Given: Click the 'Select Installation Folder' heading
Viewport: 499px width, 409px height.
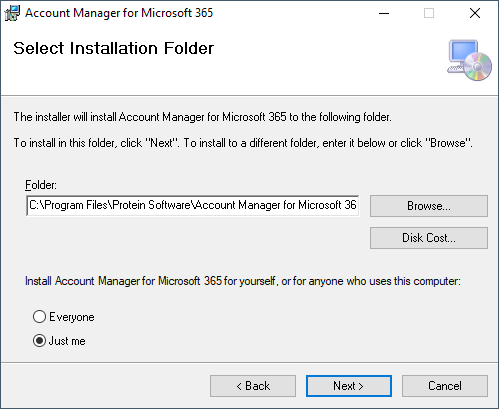Looking at the screenshot, I should click(x=113, y=48).
